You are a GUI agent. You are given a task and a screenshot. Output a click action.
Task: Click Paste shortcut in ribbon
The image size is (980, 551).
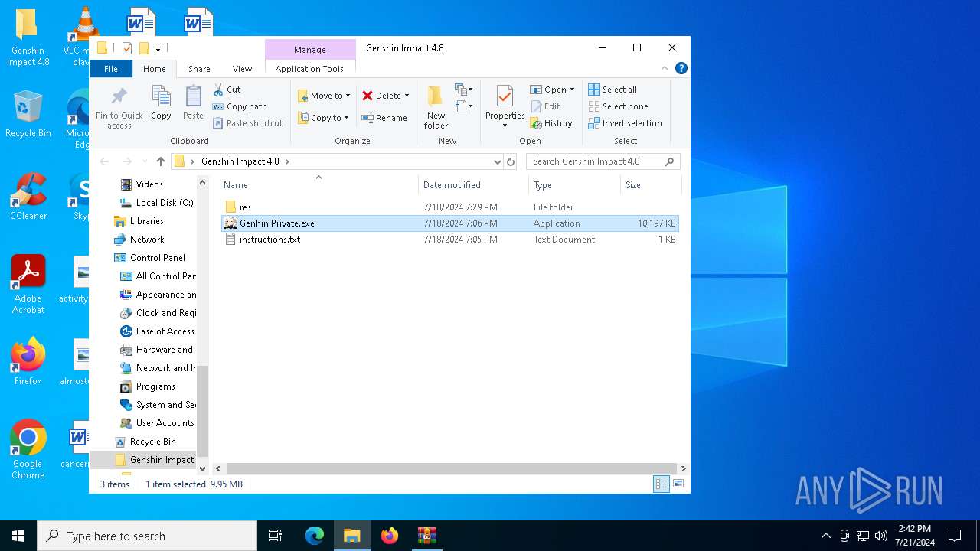pos(247,123)
